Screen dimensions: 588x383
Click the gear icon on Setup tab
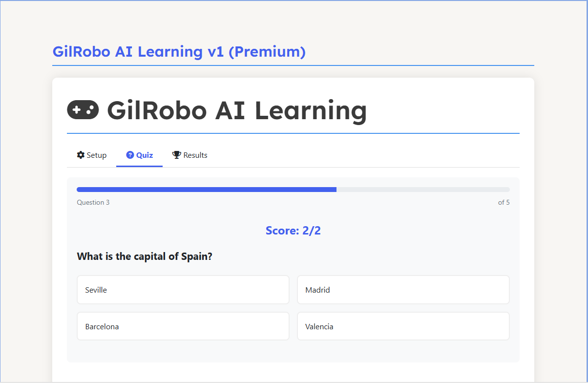point(81,155)
